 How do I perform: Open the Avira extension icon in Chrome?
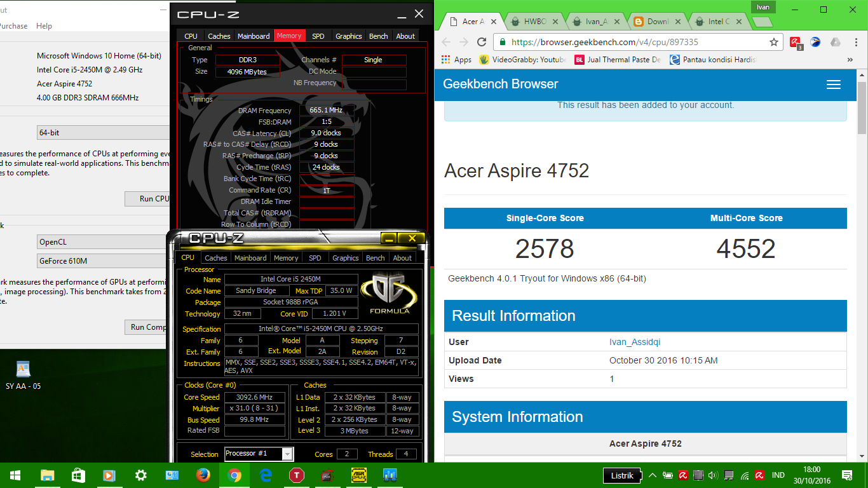pyautogui.click(x=796, y=43)
